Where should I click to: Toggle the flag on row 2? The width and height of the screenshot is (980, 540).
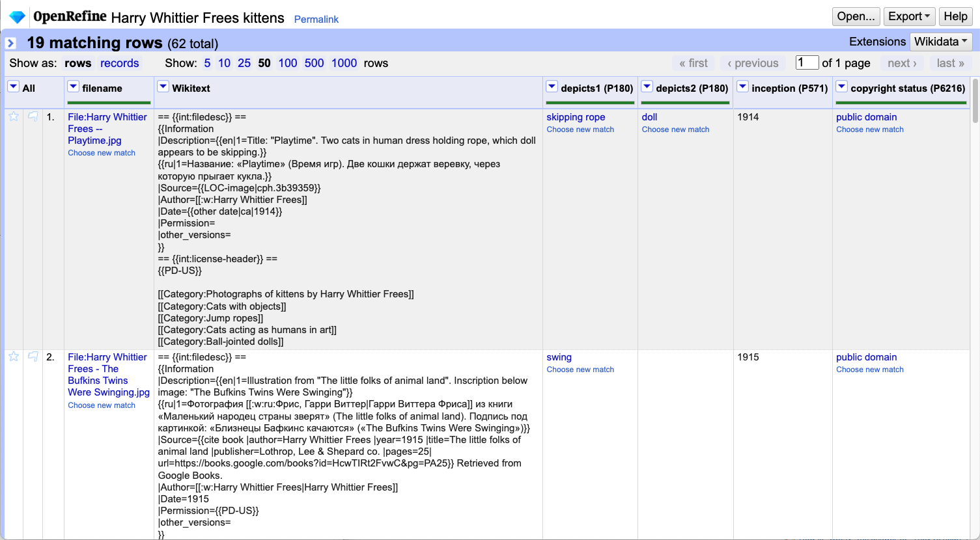click(x=33, y=357)
